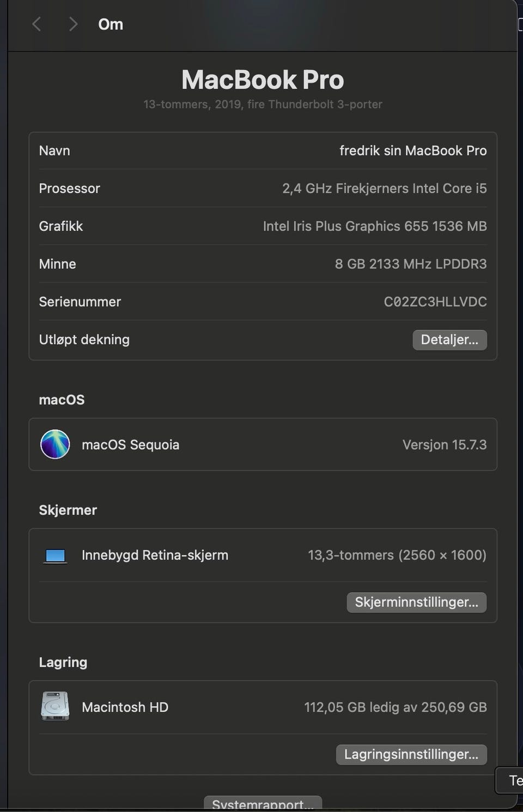
Task: Select '13,3-tommers (2560 × 1600)' value
Action: click(397, 555)
